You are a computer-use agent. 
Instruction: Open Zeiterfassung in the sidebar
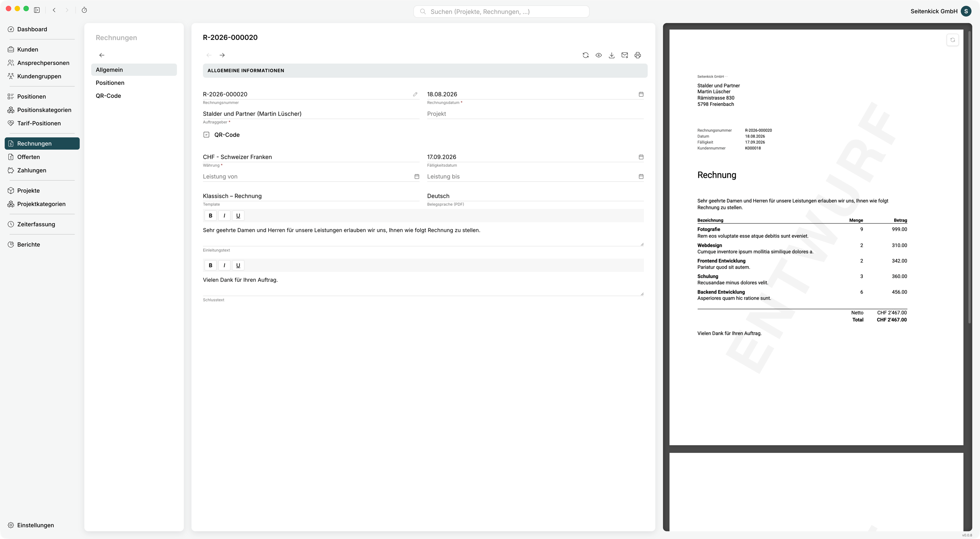(x=42, y=224)
